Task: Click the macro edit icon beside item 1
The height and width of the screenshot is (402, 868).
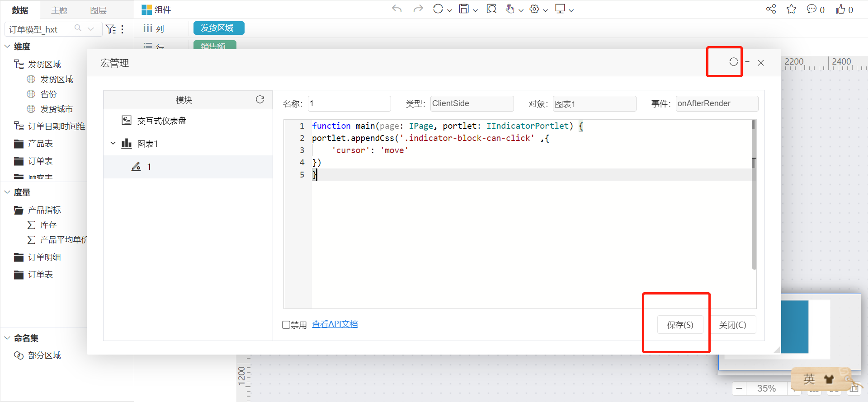Action: (136, 167)
